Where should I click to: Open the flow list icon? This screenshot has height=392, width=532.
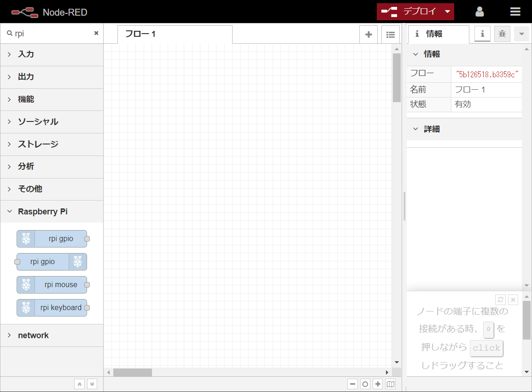pos(391,35)
